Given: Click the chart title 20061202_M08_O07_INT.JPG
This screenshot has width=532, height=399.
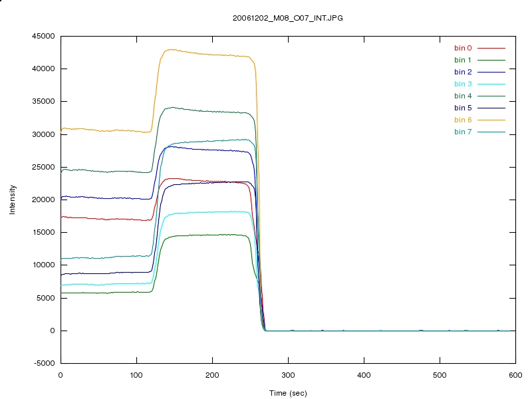Looking at the screenshot, I should coord(287,18).
